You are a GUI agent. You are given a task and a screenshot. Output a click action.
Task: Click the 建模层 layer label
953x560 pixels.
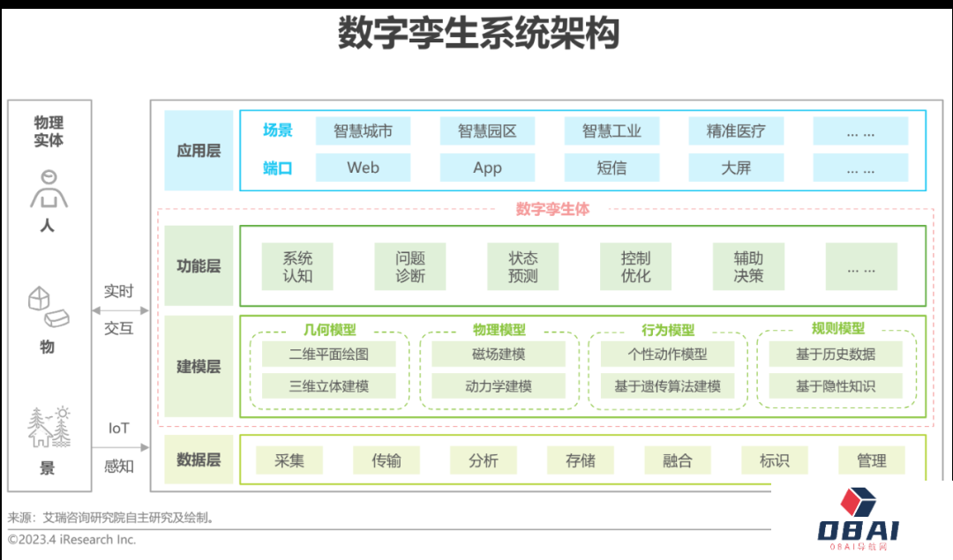click(x=199, y=366)
